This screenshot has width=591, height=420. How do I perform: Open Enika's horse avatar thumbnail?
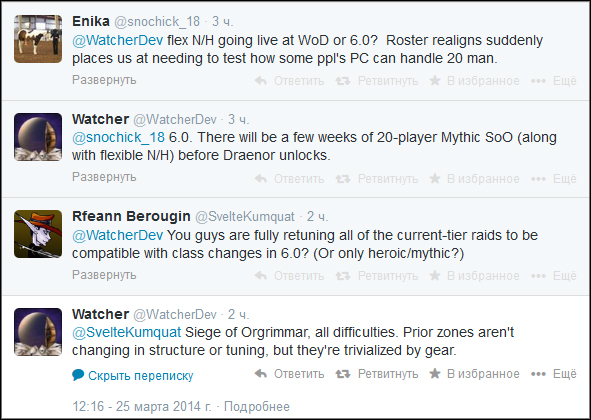click(38, 39)
